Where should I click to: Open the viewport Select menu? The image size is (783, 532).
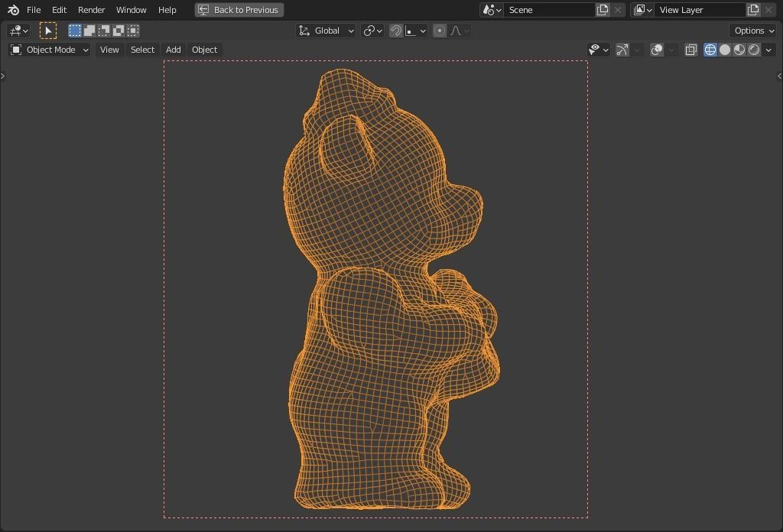click(x=142, y=50)
